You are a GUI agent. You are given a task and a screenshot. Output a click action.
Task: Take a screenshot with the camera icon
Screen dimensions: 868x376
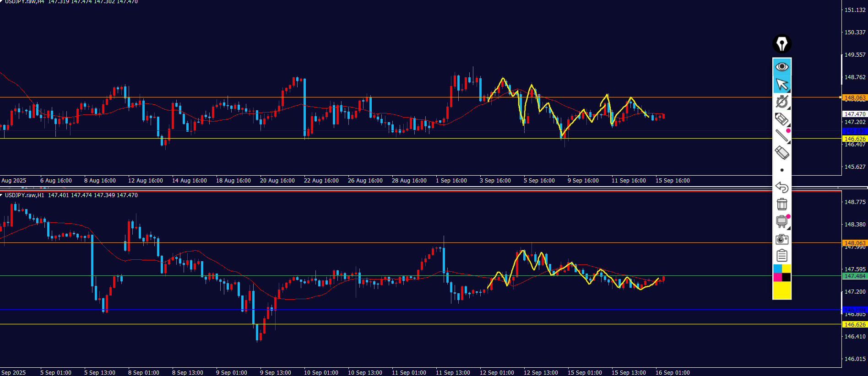point(782,239)
